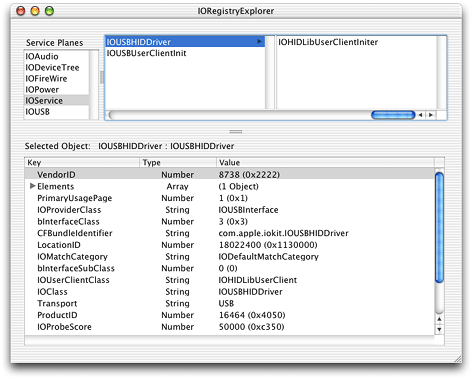The image size is (472, 380).
Task: Click value 50000 (0xc350)
Action: coord(251,327)
